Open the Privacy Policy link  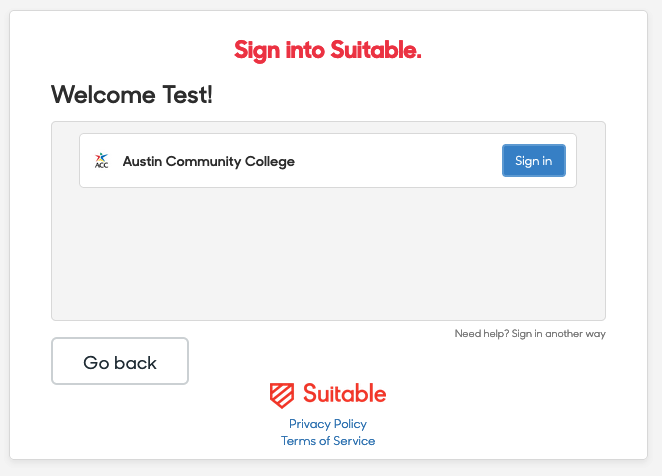point(328,424)
